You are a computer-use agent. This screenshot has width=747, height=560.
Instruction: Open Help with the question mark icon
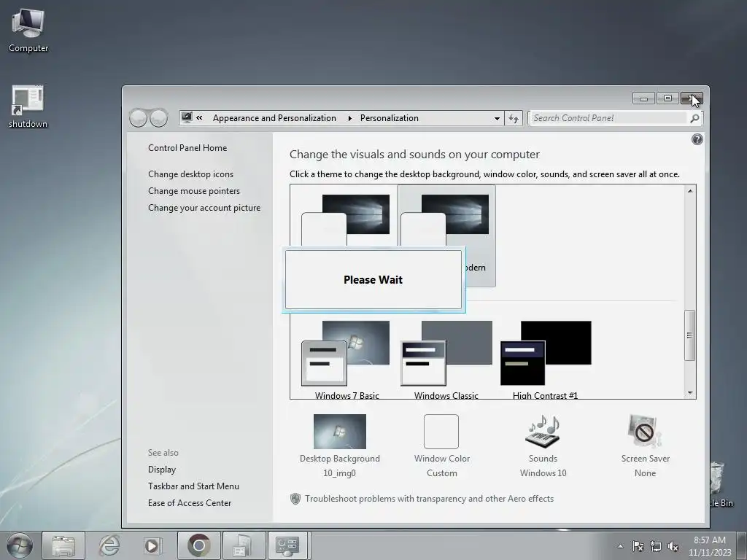pyautogui.click(x=697, y=139)
